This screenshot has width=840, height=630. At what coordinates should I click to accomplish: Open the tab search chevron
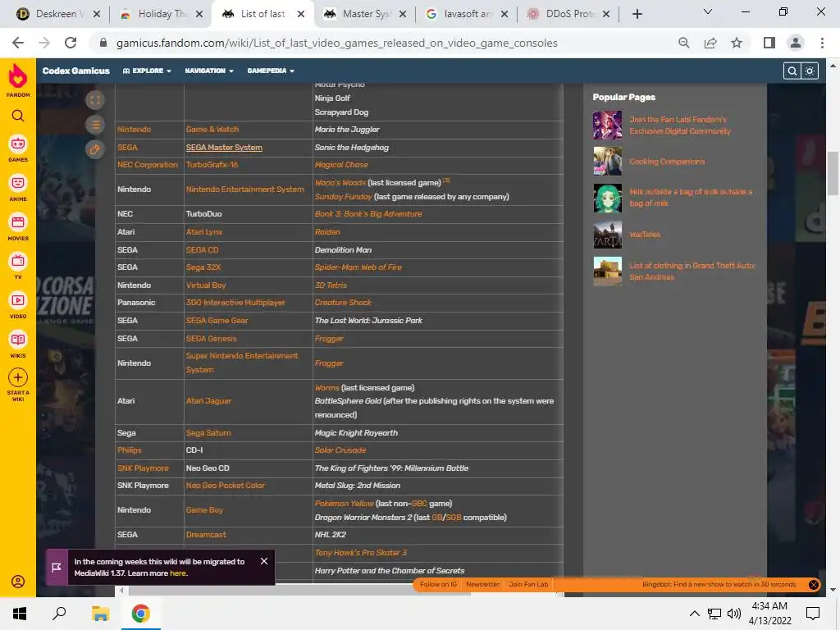click(708, 11)
